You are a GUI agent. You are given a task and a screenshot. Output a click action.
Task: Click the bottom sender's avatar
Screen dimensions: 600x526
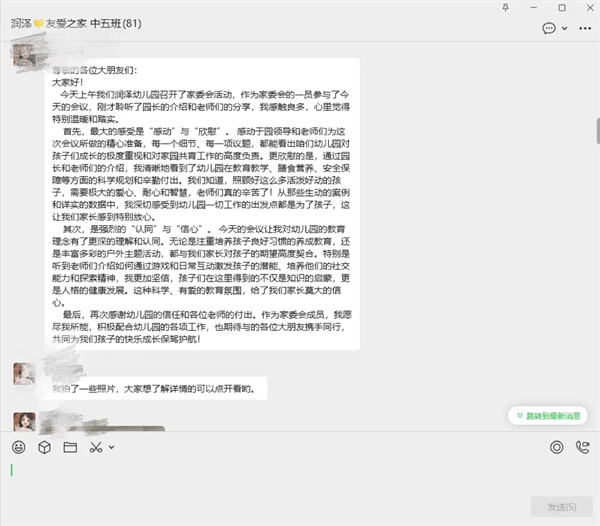pos(25,422)
